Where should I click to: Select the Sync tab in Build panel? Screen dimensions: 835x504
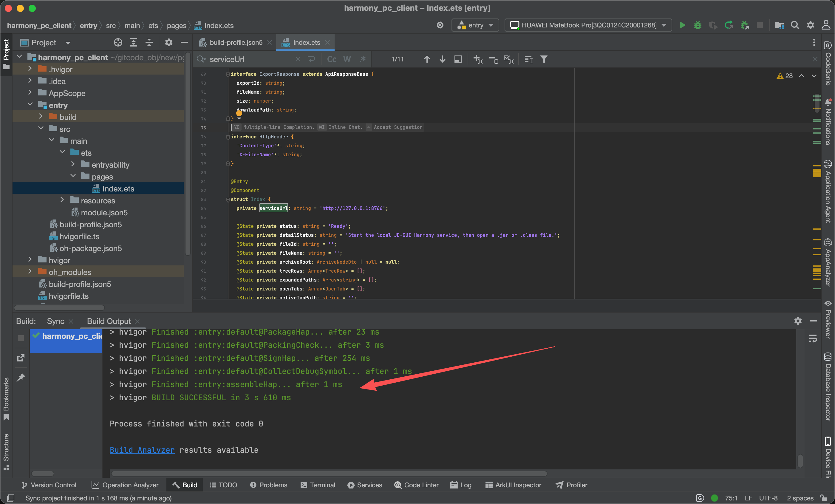click(55, 321)
